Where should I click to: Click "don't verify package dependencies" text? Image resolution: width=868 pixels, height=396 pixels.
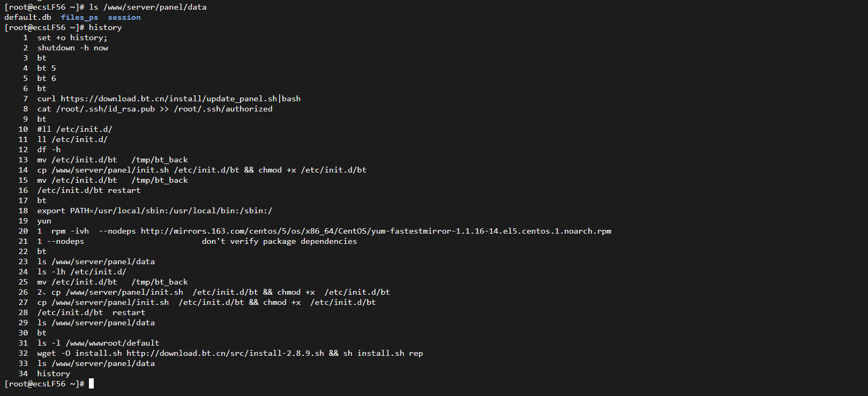click(x=279, y=241)
